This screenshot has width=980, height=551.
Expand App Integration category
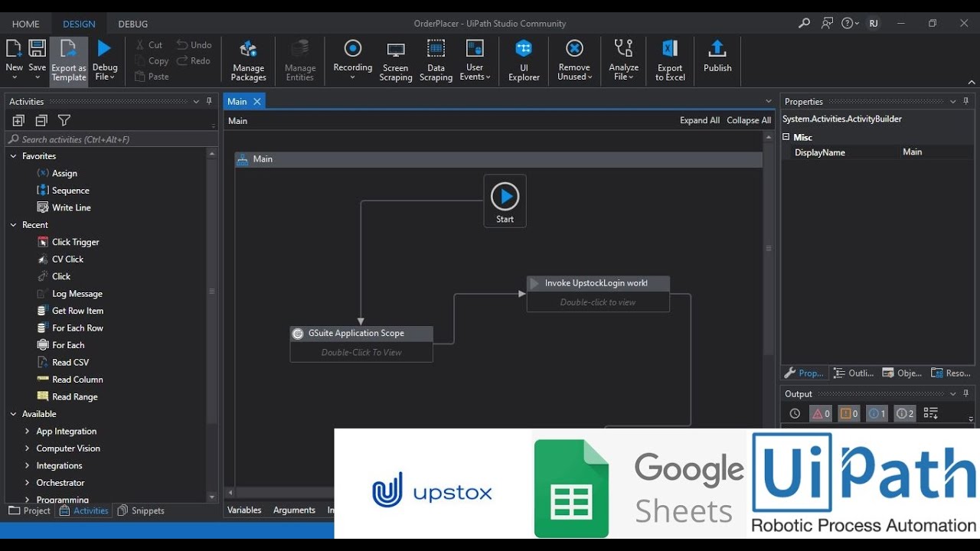[x=28, y=432]
